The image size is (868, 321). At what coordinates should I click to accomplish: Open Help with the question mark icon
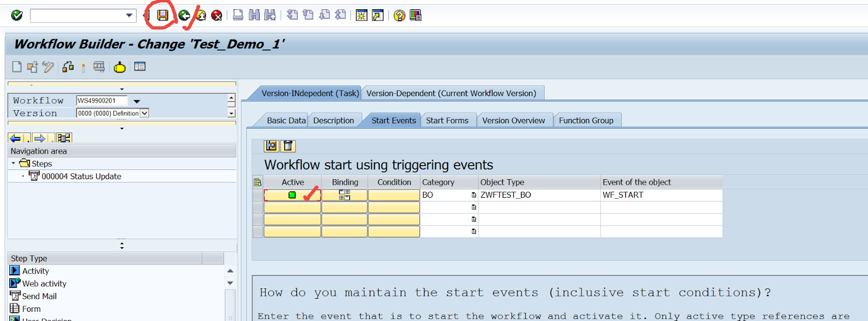pos(399,15)
